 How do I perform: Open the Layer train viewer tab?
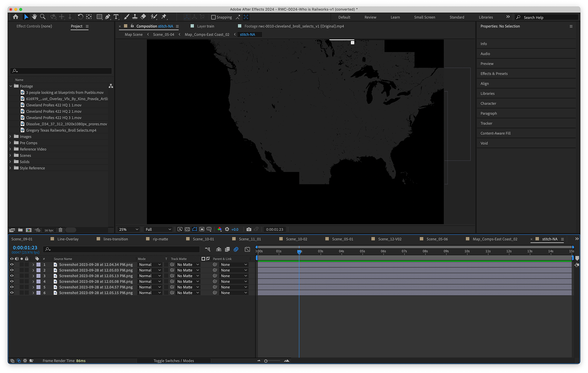tap(205, 26)
